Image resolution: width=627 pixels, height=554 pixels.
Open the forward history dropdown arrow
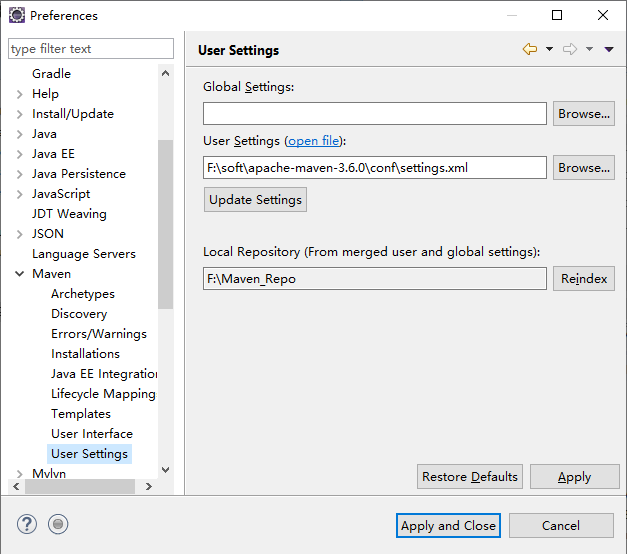pos(589,50)
